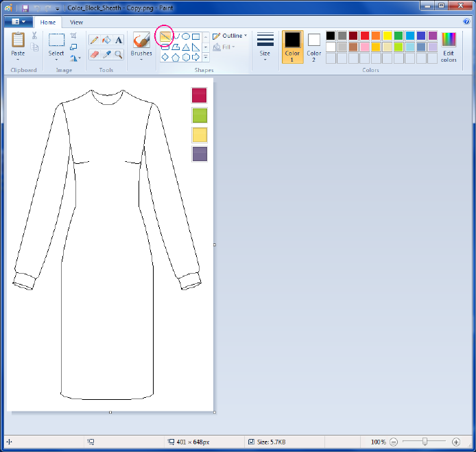Click the Cut scissors icon
The height and width of the screenshot is (452, 476).
pos(34,35)
